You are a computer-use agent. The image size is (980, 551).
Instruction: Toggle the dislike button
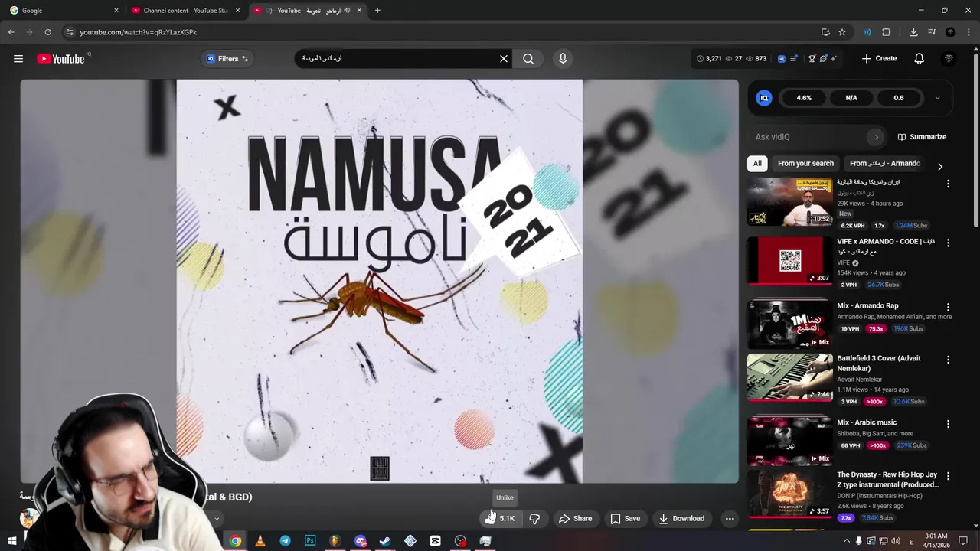(534, 519)
